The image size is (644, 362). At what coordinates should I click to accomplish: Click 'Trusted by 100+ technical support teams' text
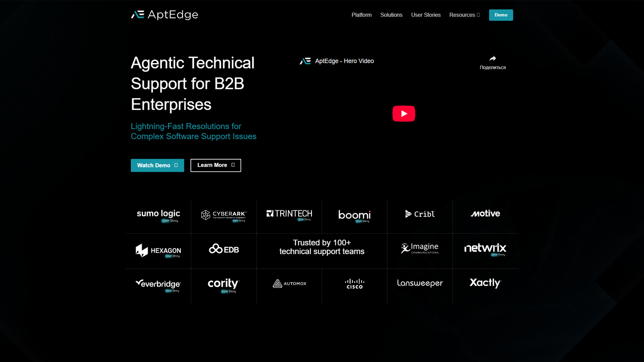coord(322,247)
